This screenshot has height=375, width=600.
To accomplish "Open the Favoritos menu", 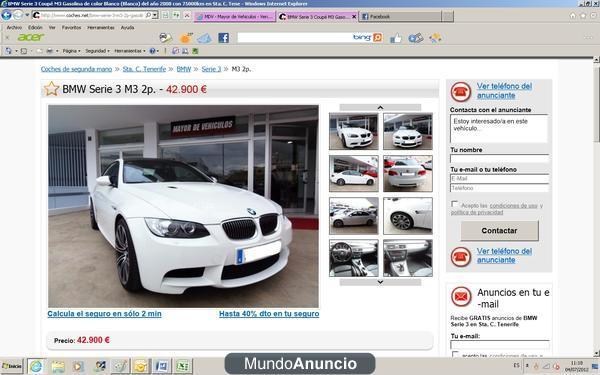I will [72, 28].
